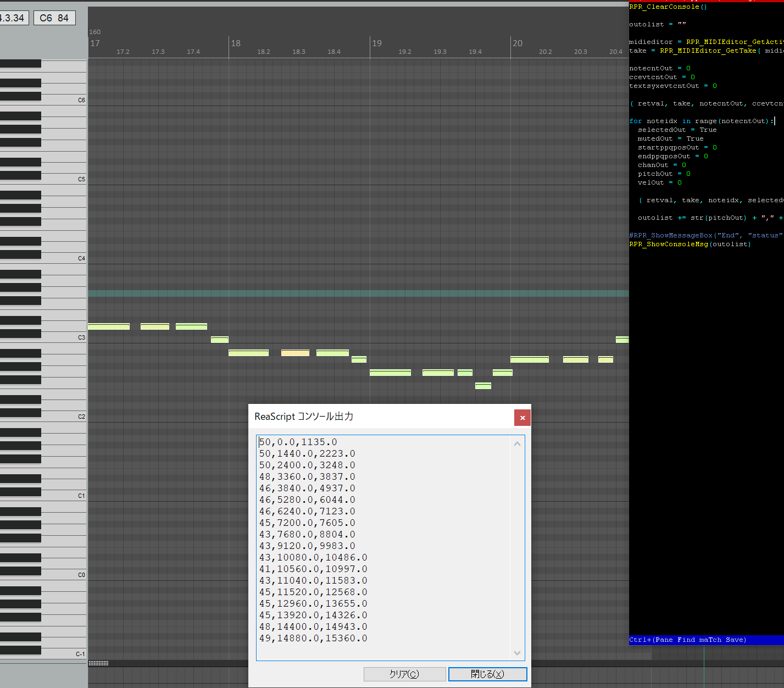Click the 'outolist = ""' code line
Viewport: 784px width, 688px height.
658,24
